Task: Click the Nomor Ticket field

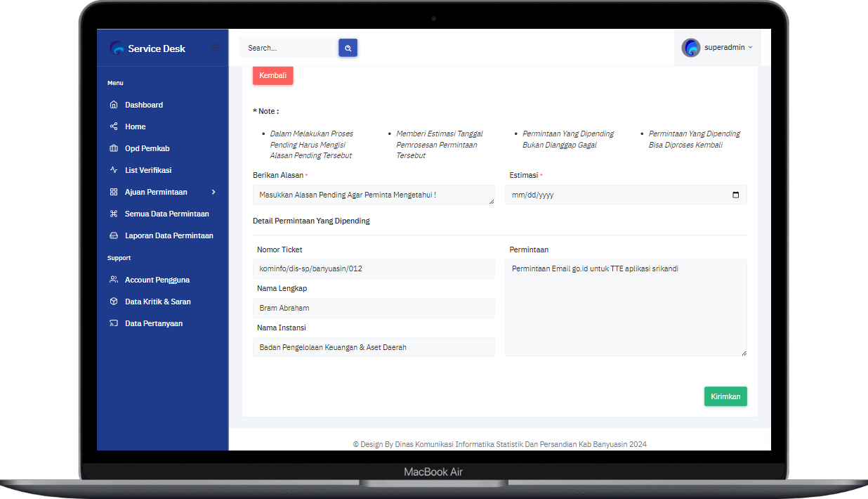Action: tap(374, 268)
